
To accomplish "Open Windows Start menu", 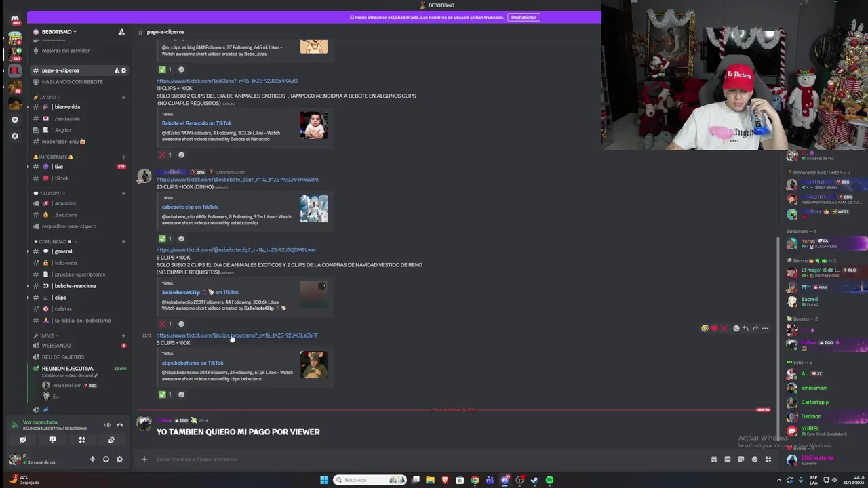I will coord(324,481).
